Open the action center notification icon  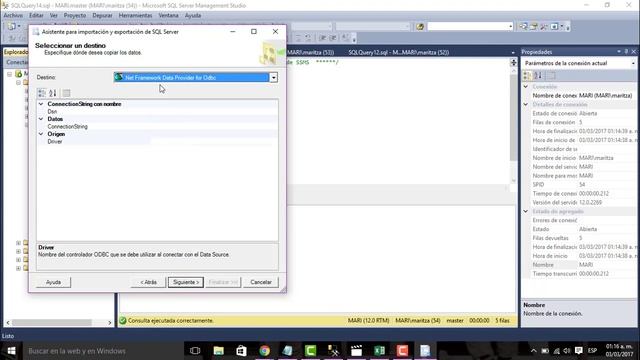pos(578,351)
